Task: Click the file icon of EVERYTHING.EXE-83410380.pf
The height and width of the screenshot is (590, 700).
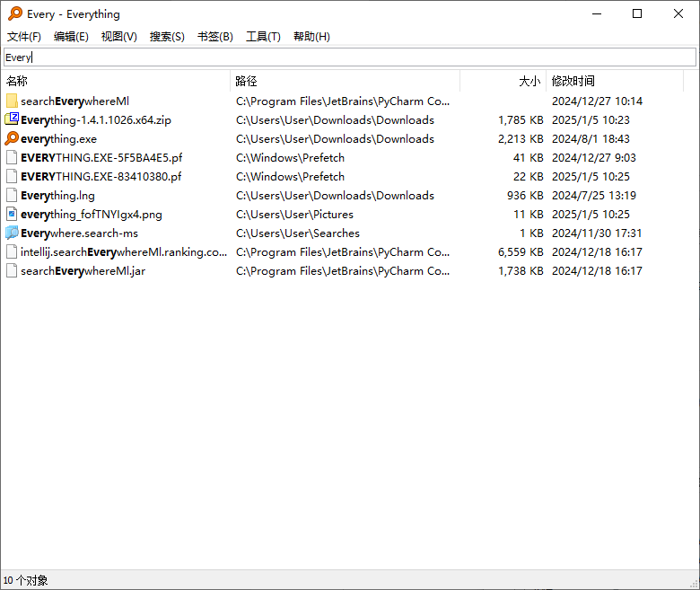Action: (x=12, y=176)
